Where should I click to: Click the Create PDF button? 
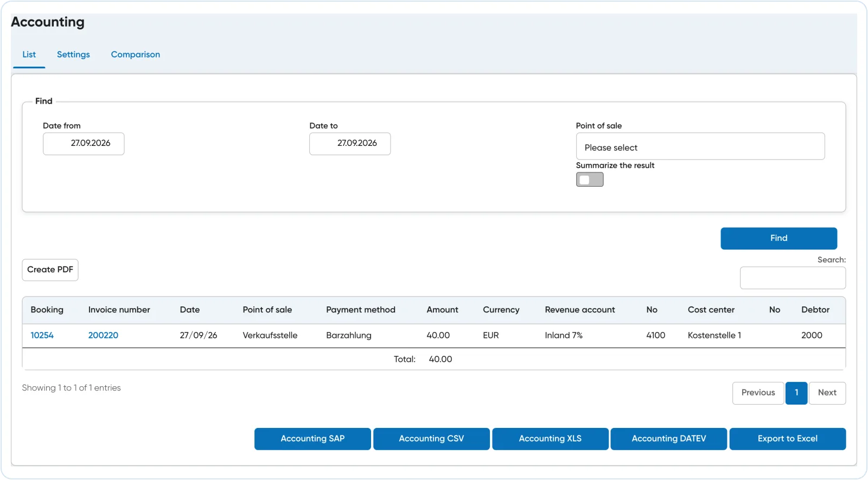tap(50, 270)
